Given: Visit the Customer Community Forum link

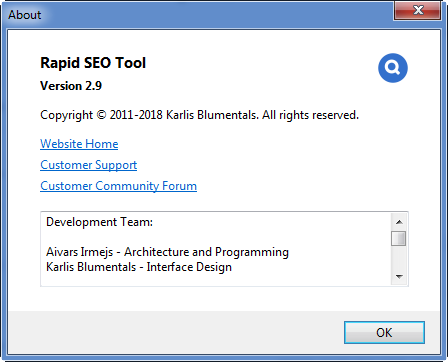Looking at the screenshot, I should pos(118,186).
